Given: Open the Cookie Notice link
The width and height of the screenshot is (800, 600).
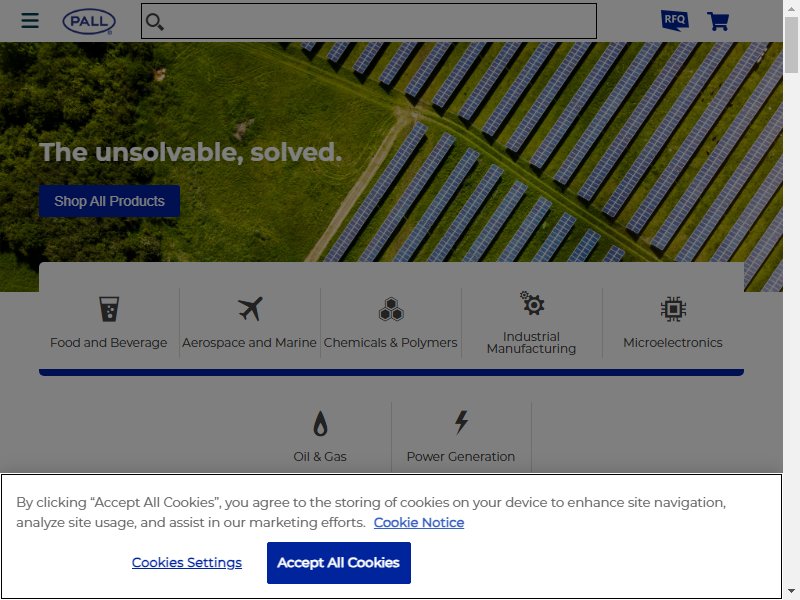Looking at the screenshot, I should click(x=419, y=522).
